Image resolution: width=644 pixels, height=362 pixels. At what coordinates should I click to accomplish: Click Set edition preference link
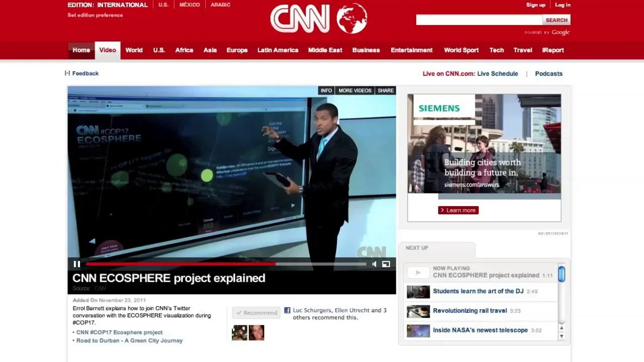(x=95, y=15)
